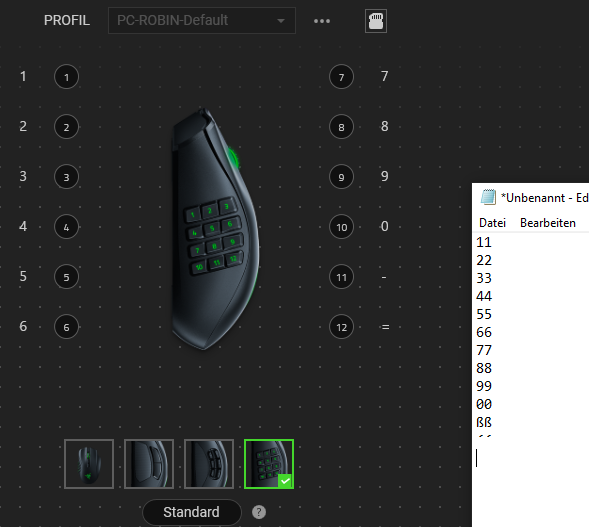Select side button 12 circle marker
This screenshot has width=589, height=527.
341,327
